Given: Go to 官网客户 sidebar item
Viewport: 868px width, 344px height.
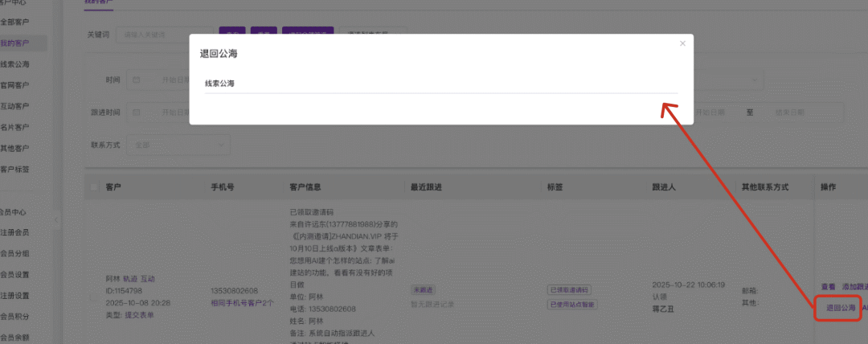Looking at the screenshot, I should pos(15,85).
